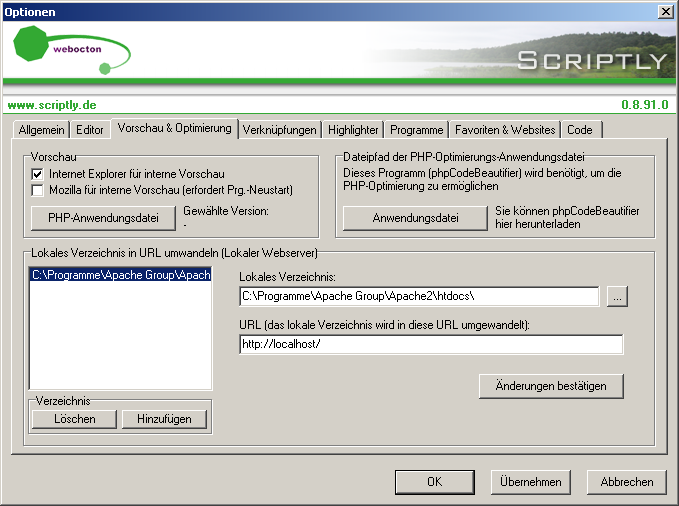The height and width of the screenshot is (506, 679).
Task: Click the phpCodeBeautifier hier herunterladen text
Action: (567, 217)
